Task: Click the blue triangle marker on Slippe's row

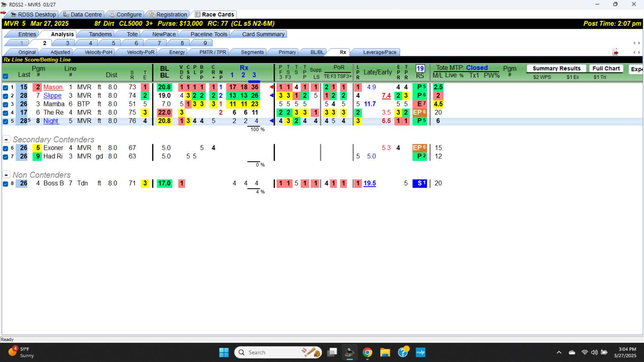Action: click(x=271, y=96)
